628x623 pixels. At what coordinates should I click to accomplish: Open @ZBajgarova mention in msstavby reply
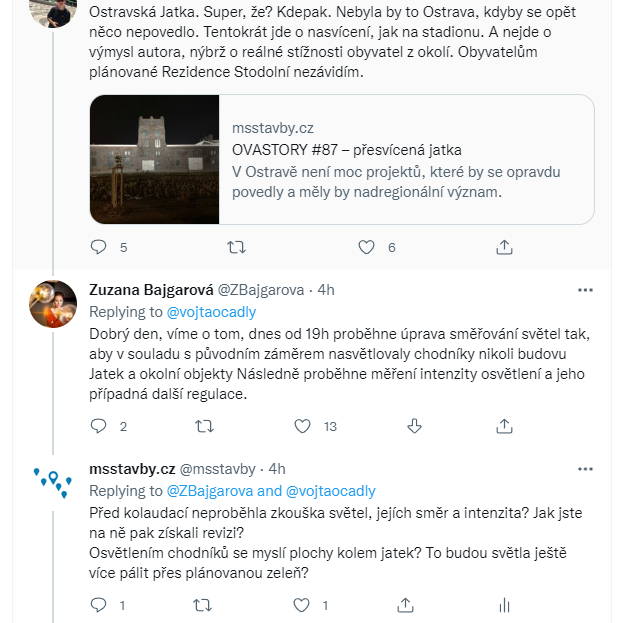pos(209,491)
